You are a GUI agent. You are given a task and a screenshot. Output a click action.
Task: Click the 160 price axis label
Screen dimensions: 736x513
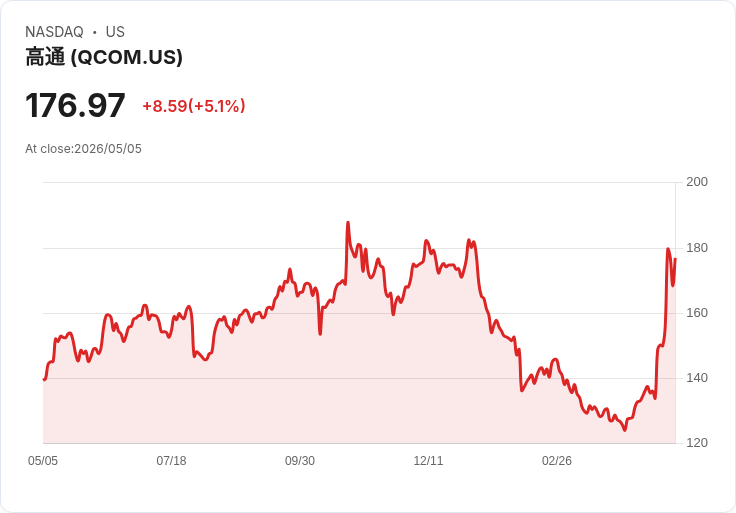coord(697,313)
